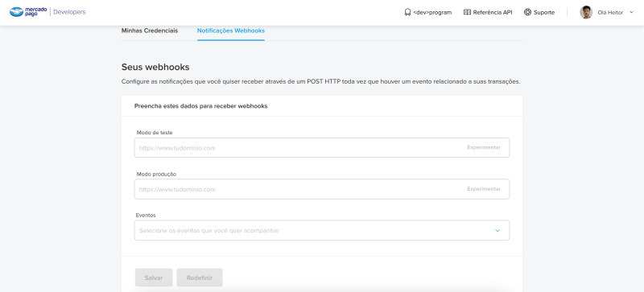644x292 pixels.
Task: Select the Notificações Webhooks tab
Action: click(x=231, y=31)
